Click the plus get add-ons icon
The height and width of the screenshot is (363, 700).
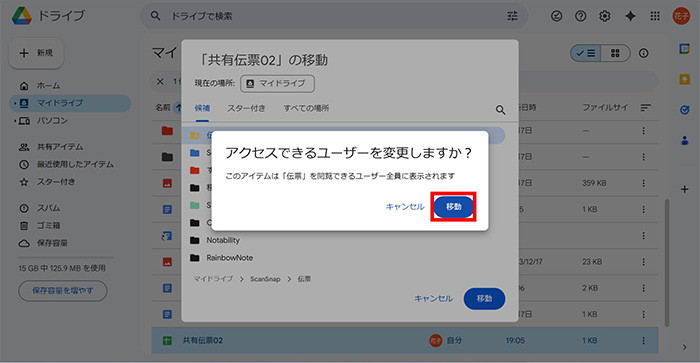(684, 189)
